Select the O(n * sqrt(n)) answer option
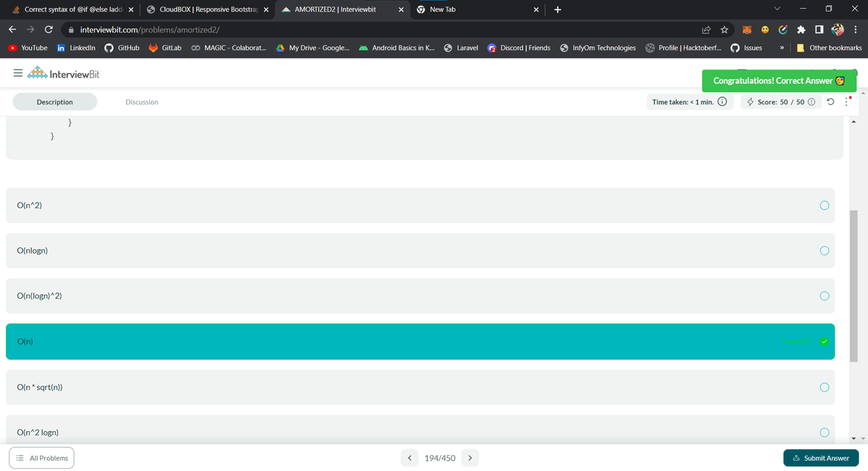 coord(420,387)
